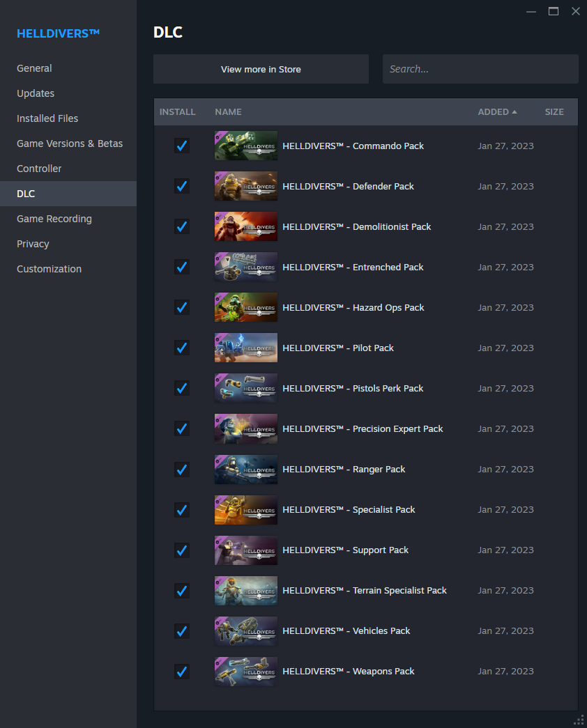Uncheck install for Demolitionist Pack
The width and height of the screenshot is (587, 728).
point(182,226)
